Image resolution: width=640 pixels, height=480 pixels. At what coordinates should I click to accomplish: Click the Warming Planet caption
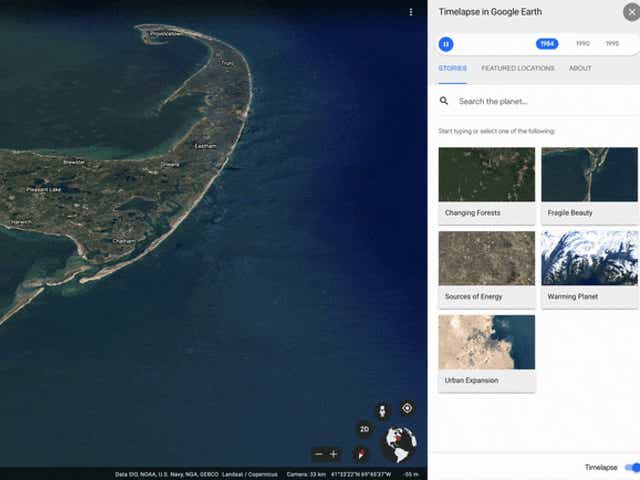573,297
